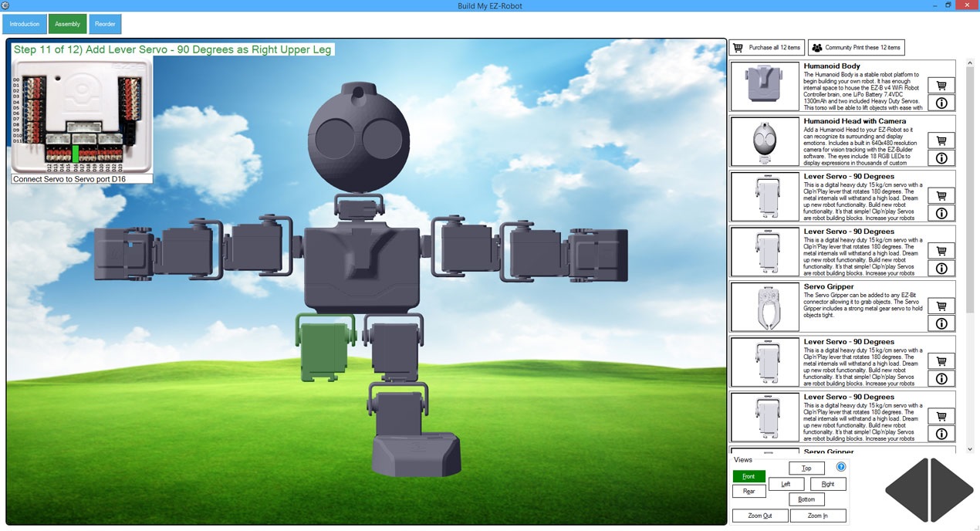The image size is (980, 531).
Task: Click the Zoom Out button
Action: click(759, 515)
